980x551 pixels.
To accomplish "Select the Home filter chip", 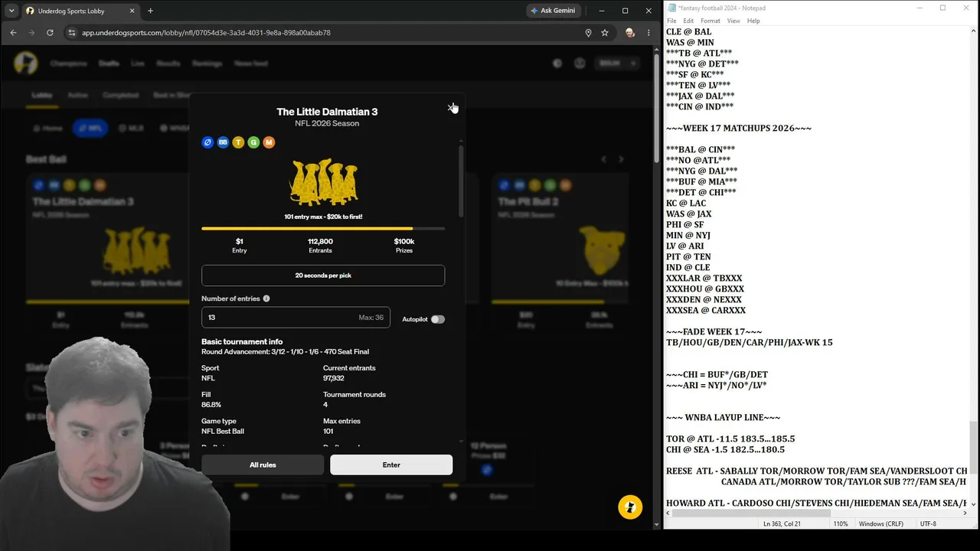I will [47, 129].
